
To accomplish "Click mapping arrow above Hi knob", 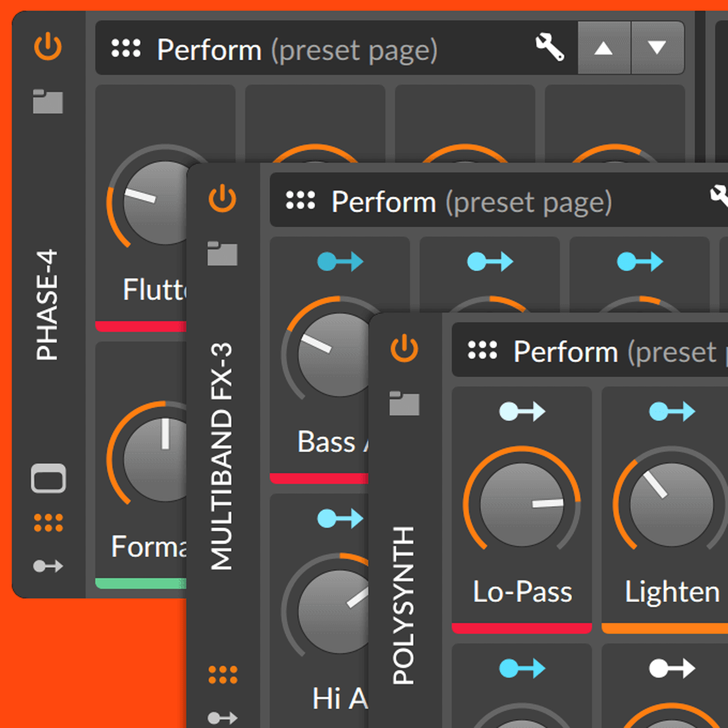I will click(340, 519).
